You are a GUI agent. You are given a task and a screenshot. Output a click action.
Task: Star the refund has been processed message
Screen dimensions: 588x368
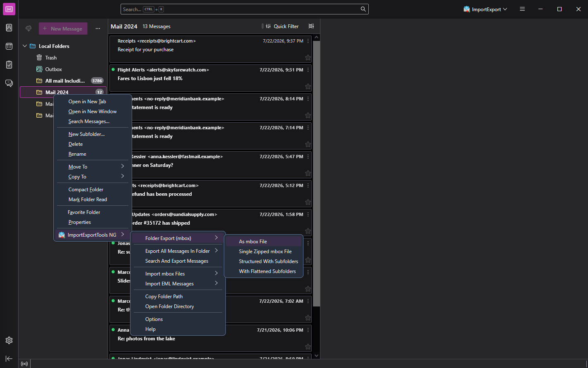pyautogui.click(x=308, y=202)
